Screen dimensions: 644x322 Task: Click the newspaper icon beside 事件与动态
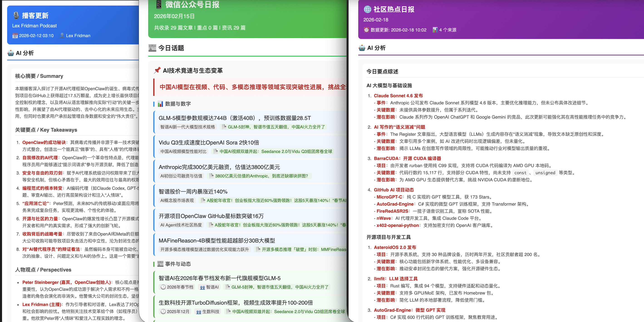pyautogui.click(x=160, y=264)
